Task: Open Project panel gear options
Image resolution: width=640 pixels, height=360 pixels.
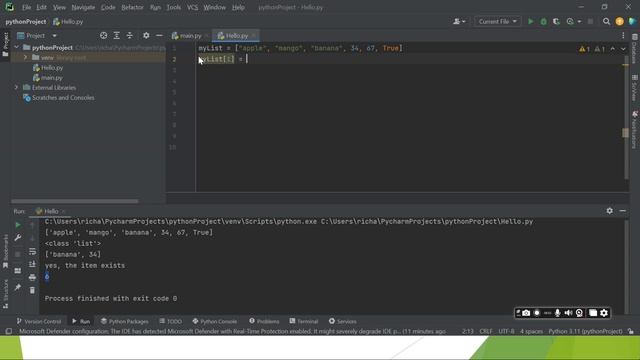Action: click(146, 36)
